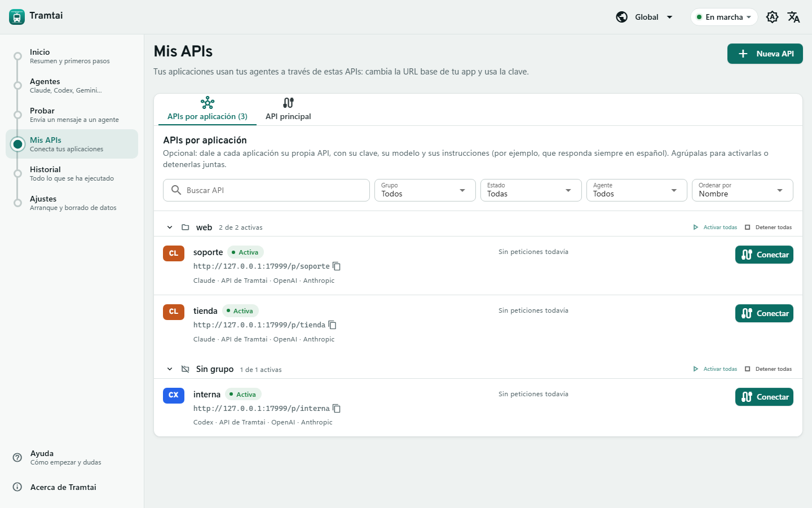Open Historial in the sidebar
The width and height of the screenshot is (812, 508).
(72, 173)
